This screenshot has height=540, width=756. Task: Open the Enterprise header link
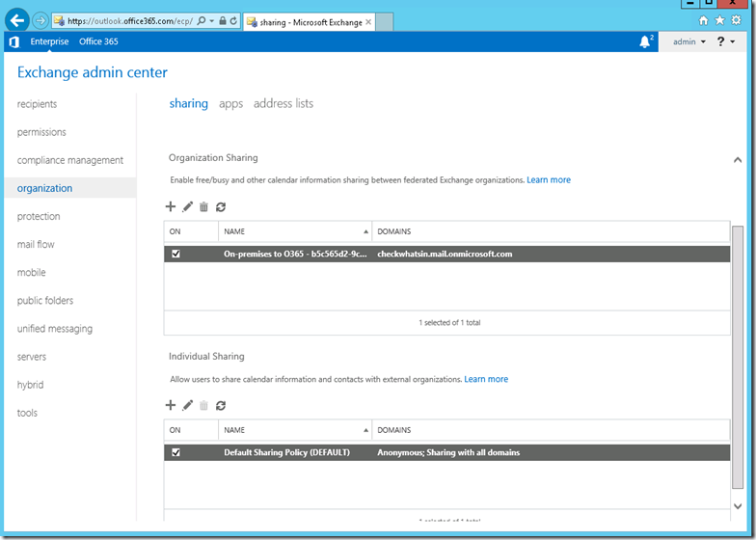pos(50,41)
